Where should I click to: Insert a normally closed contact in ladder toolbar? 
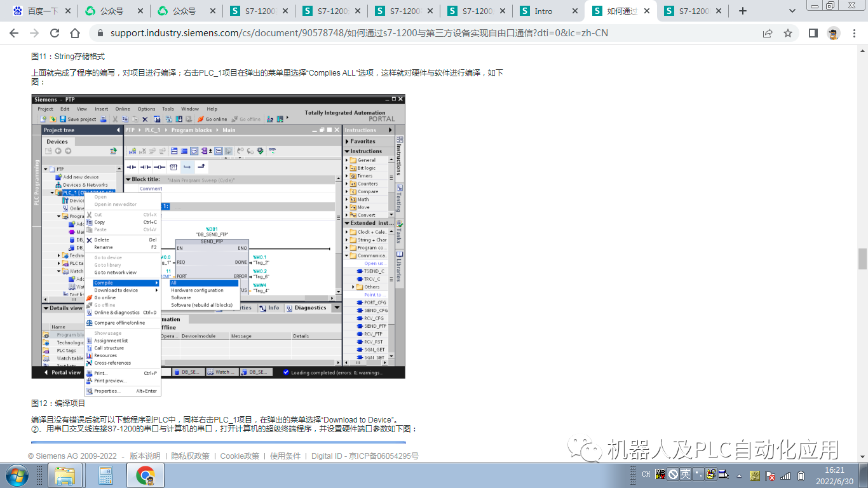(146, 167)
